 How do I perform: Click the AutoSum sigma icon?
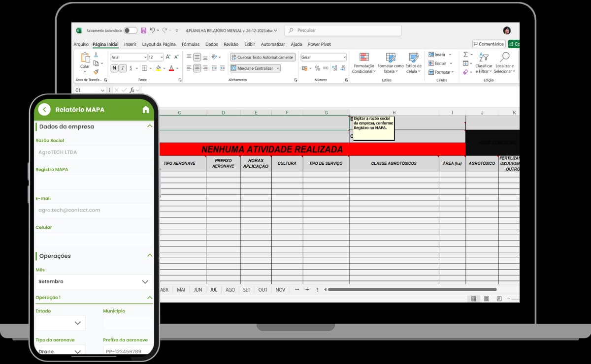pyautogui.click(x=465, y=55)
